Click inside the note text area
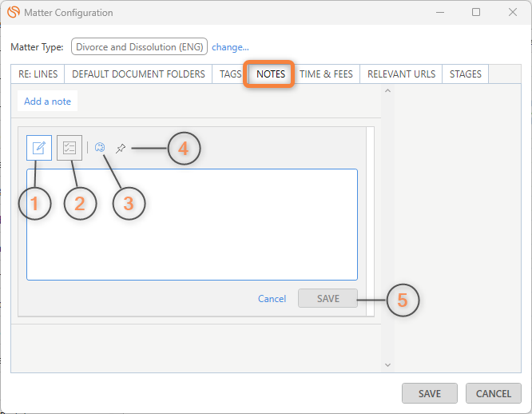 point(192,224)
